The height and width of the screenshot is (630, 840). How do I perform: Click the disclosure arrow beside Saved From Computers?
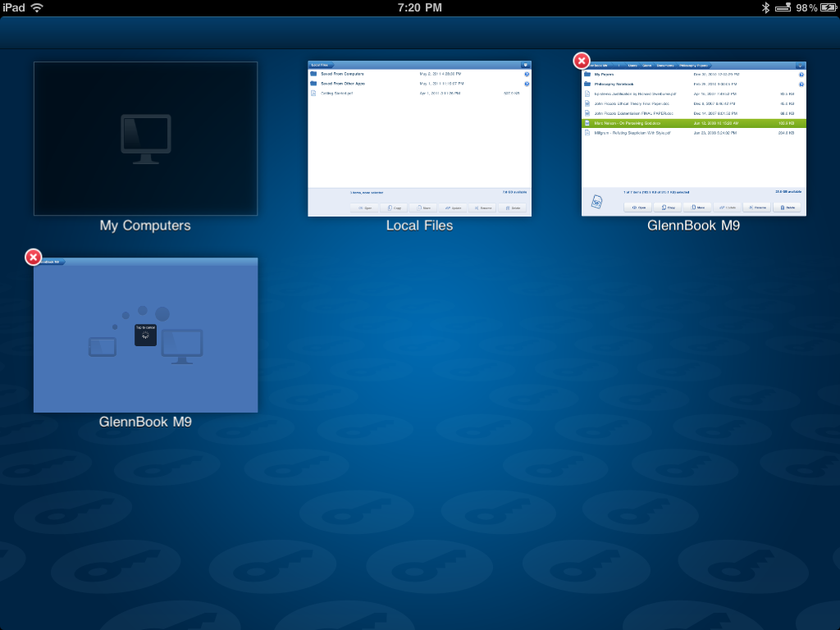[527, 74]
